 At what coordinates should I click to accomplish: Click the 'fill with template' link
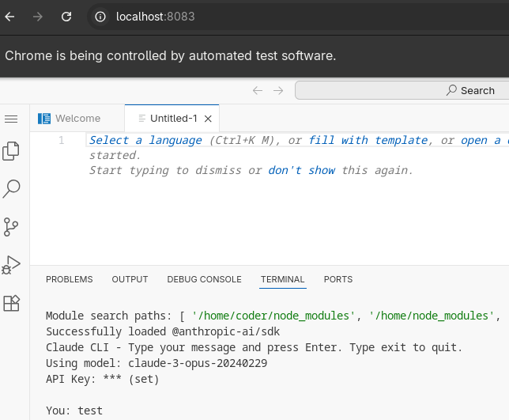(368, 140)
